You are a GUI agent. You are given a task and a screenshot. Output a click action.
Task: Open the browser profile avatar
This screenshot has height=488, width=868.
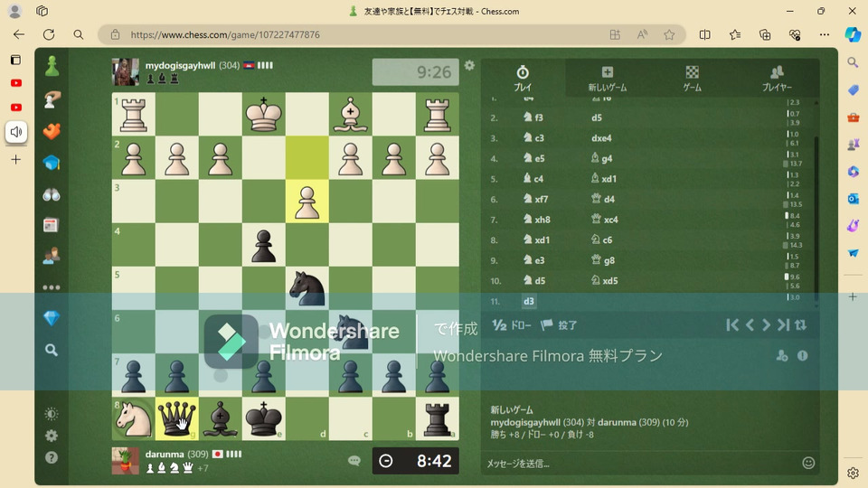click(15, 11)
